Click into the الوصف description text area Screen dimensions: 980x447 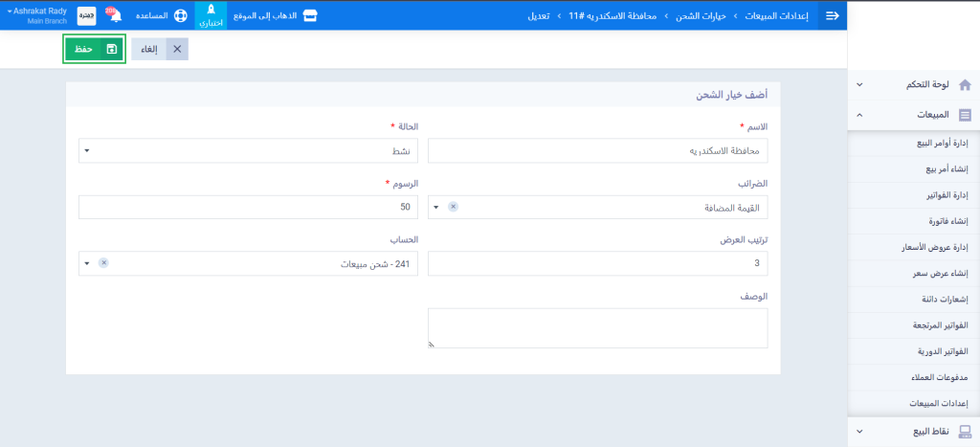coord(597,327)
